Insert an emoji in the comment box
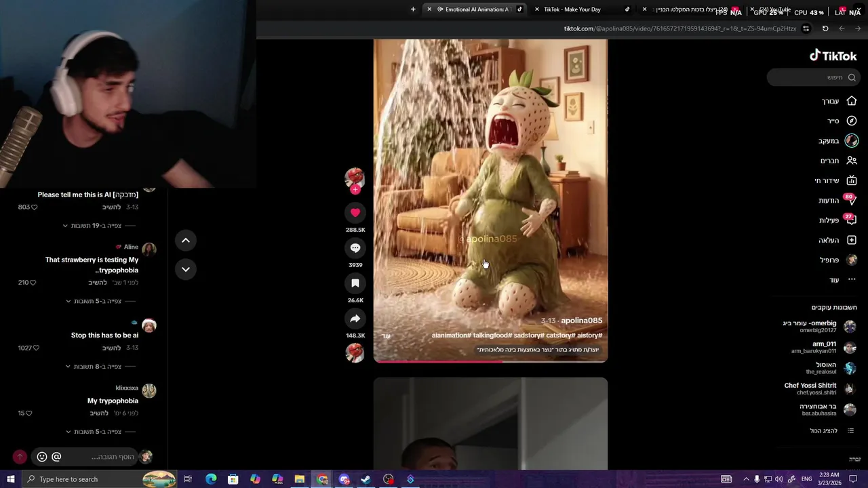 pyautogui.click(x=42, y=457)
